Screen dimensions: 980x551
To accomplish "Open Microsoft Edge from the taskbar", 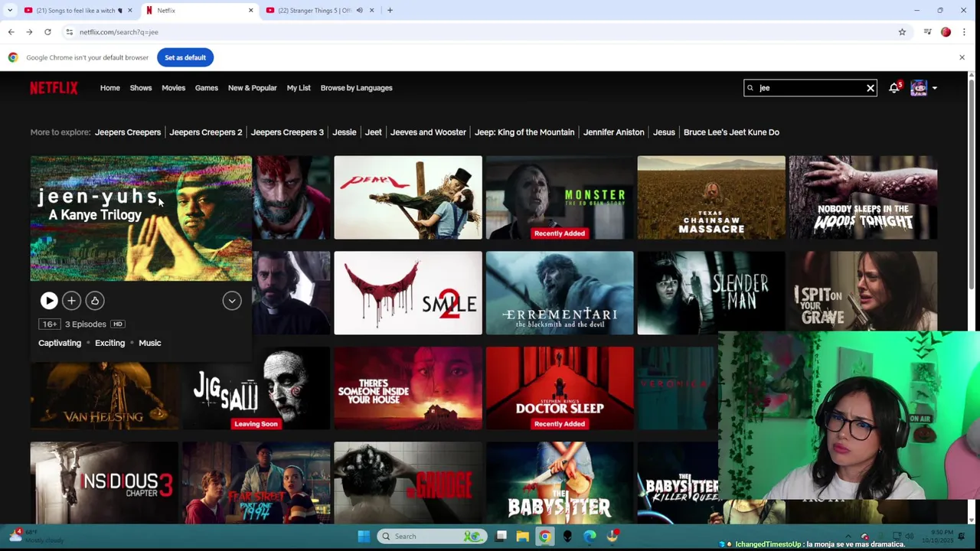I will point(590,536).
